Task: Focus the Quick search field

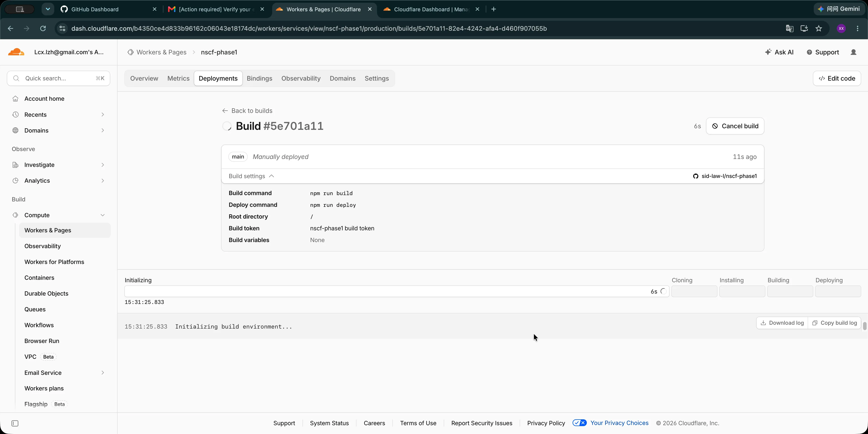Action: pyautogui.click(x=59, y=78)
